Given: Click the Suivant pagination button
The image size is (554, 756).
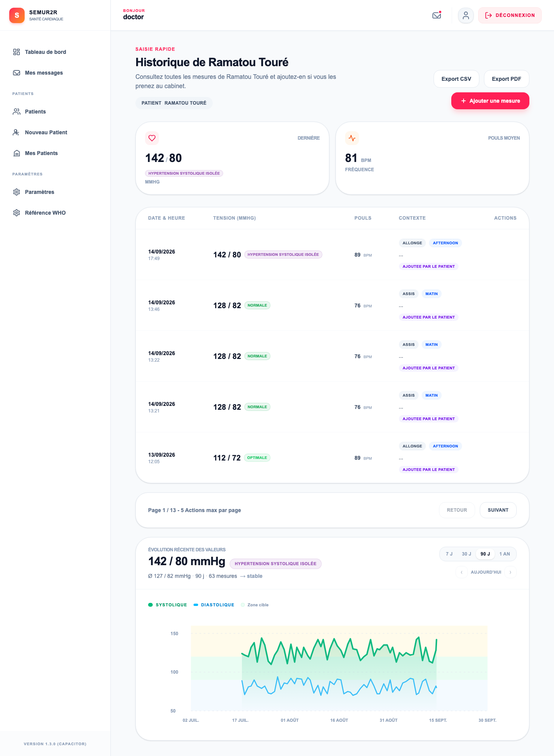Looking at the screenshot, I should 498,510.
